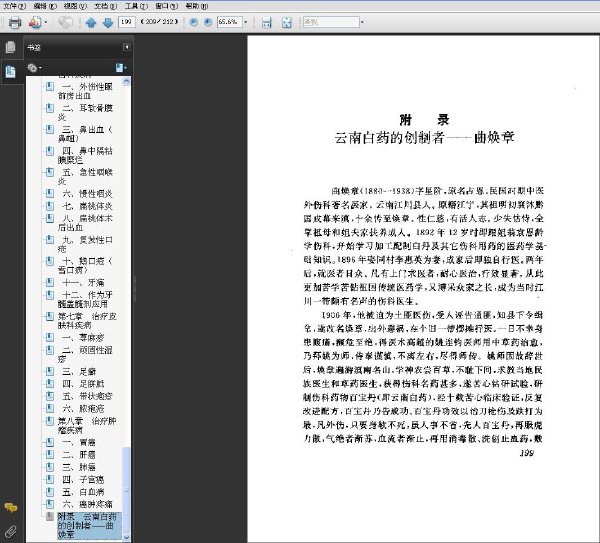This screenshot has width=600, height=543.
Task: Show the Pages thumbnails panel
Action: pyautogui.click(x=11, y=47)
